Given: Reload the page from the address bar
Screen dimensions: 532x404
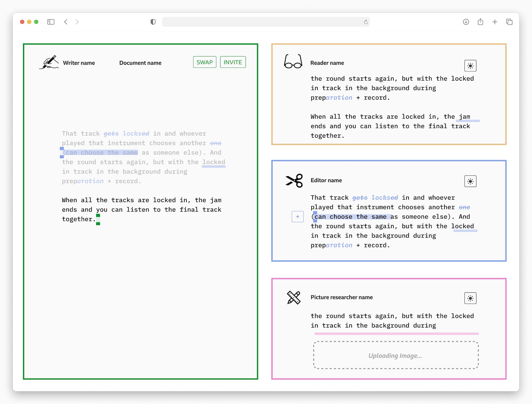Looking at the screenshot, I should coord(366,22).
